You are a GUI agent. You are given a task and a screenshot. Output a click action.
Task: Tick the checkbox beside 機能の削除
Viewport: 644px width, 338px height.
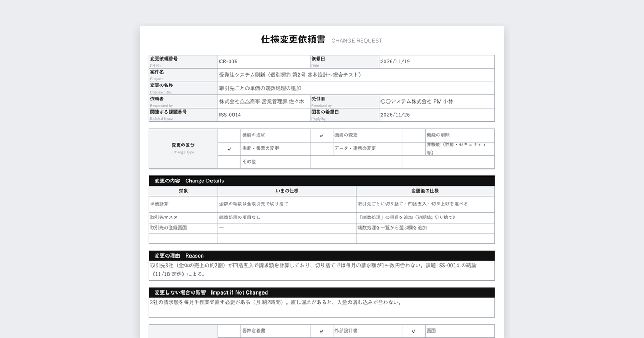(414, 135)
